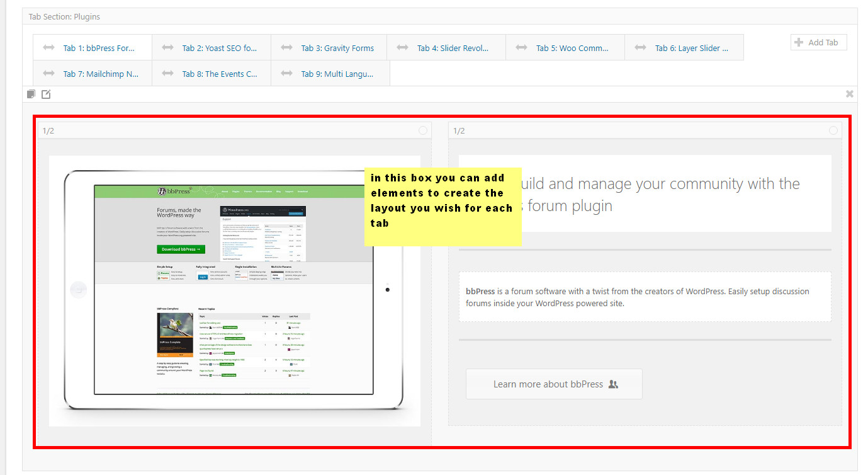Click the Add Tab button

pos(819,42)
